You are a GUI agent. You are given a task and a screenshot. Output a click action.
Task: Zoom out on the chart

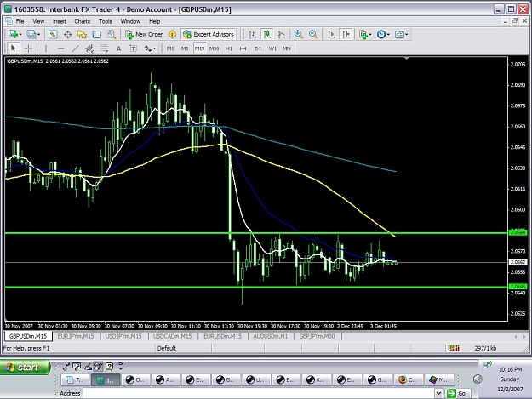click(x=313, y=34)
